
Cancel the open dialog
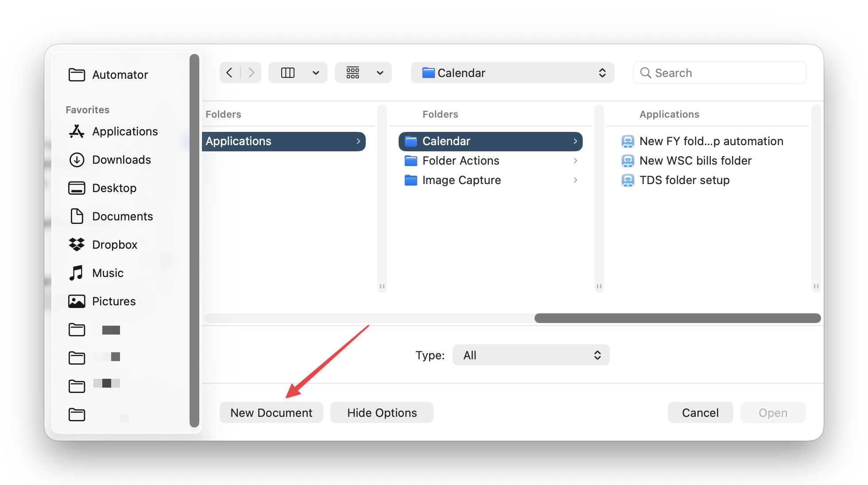pyautogui.click(x=700, y=412)
